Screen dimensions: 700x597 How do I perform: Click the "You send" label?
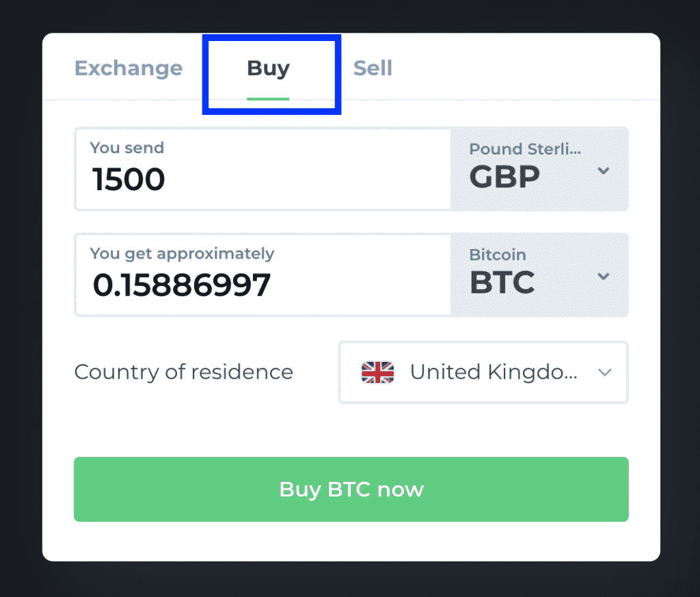point(127,148)
